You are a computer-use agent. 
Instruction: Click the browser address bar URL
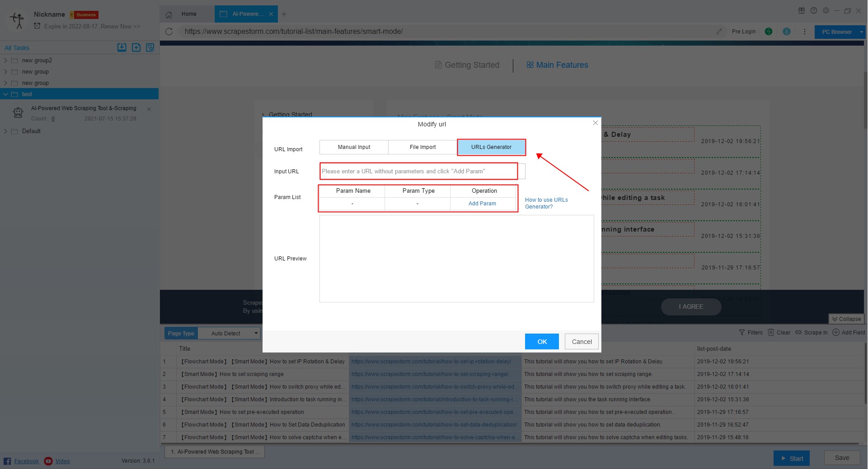point(294,32)
